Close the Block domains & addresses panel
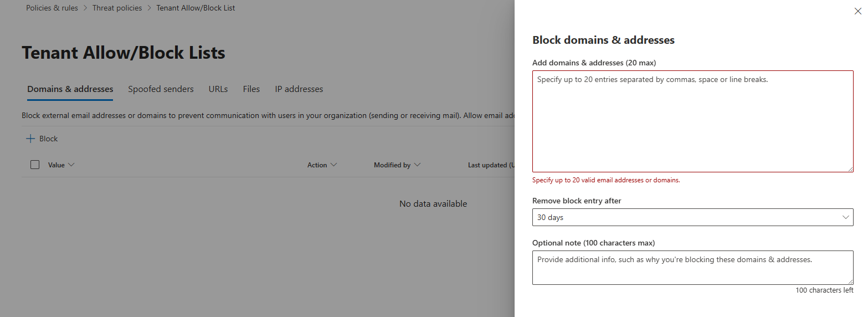The image size is (868, 317). point(857,11)
